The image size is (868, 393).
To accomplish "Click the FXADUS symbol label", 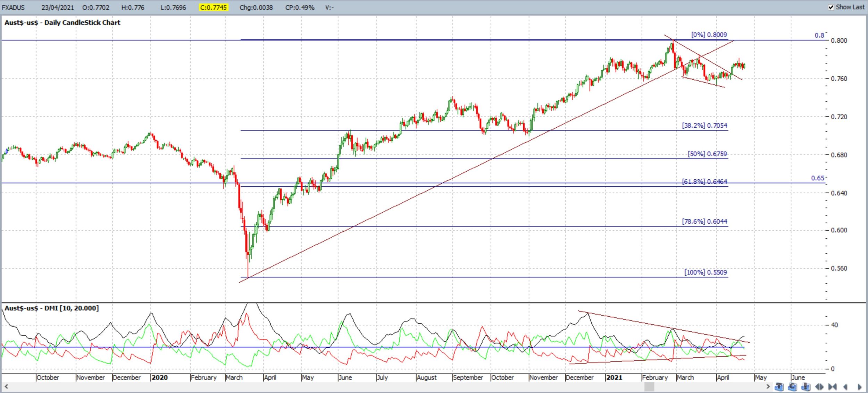I will 13,7.
